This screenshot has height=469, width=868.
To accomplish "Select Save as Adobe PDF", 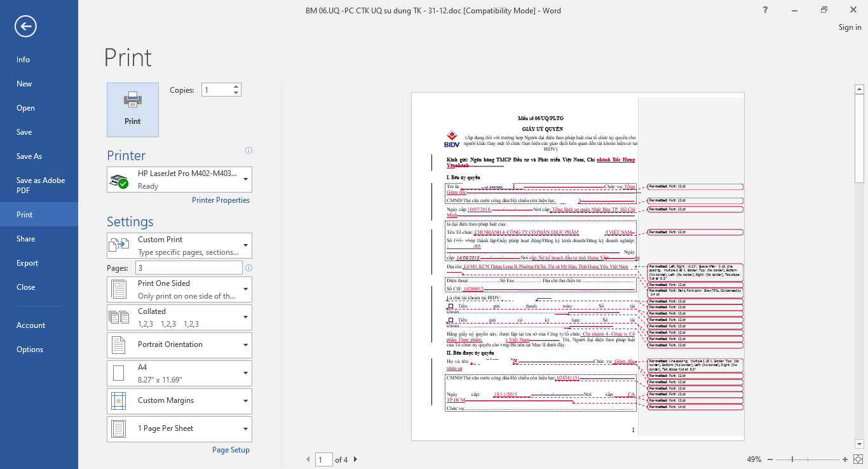I will point(39,186).
